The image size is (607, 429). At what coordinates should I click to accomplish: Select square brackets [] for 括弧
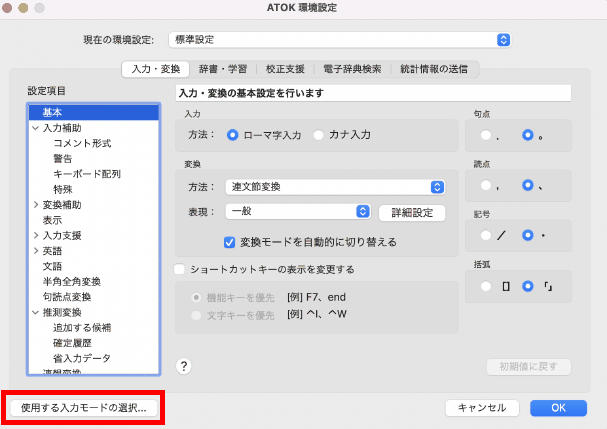pyautogui.click(x=486, y=287)
